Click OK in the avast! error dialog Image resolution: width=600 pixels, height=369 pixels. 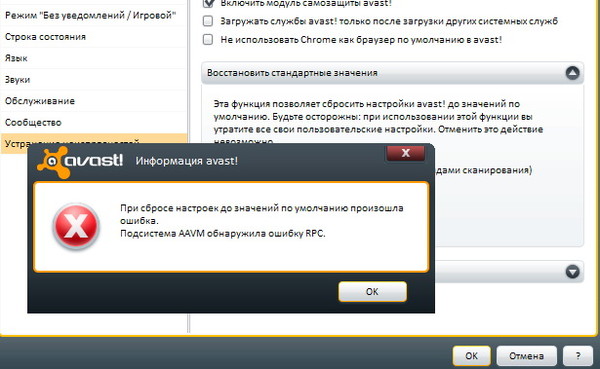click(x=372, y=292)
